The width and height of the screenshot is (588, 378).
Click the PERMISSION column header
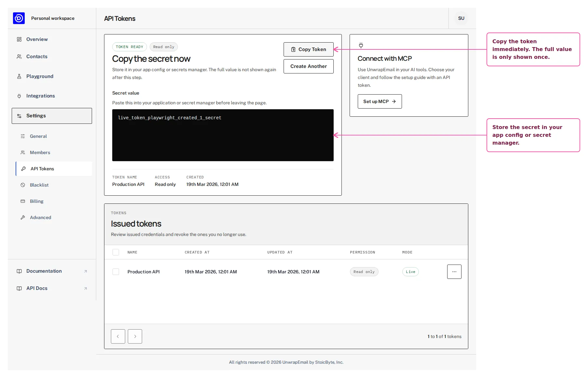tap(362, 252)
